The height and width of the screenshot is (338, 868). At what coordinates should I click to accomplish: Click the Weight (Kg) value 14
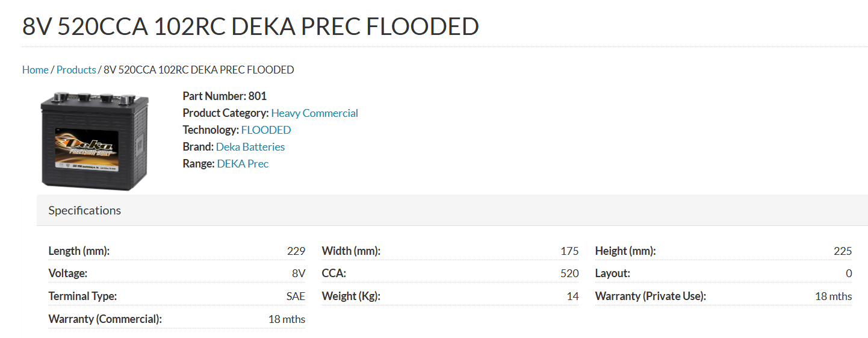(x=572, y=296)
